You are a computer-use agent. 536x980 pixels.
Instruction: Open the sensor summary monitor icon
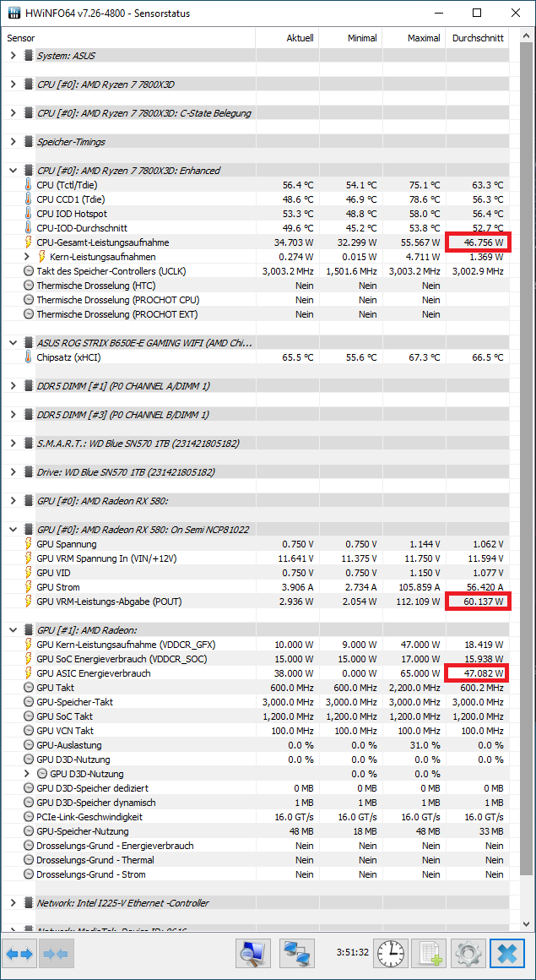(253, 954)
